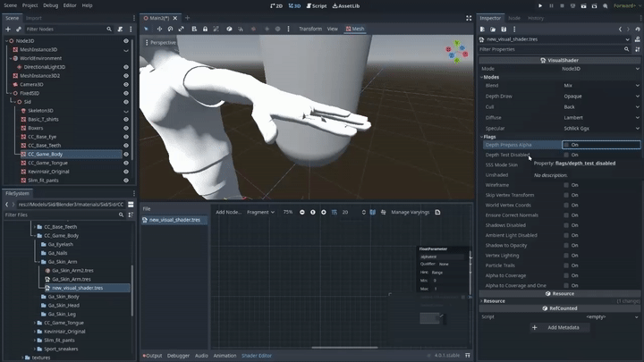The image size is (644, 362).
Task: Select the Rotate mode tool
Action: (x=170, y=29)
